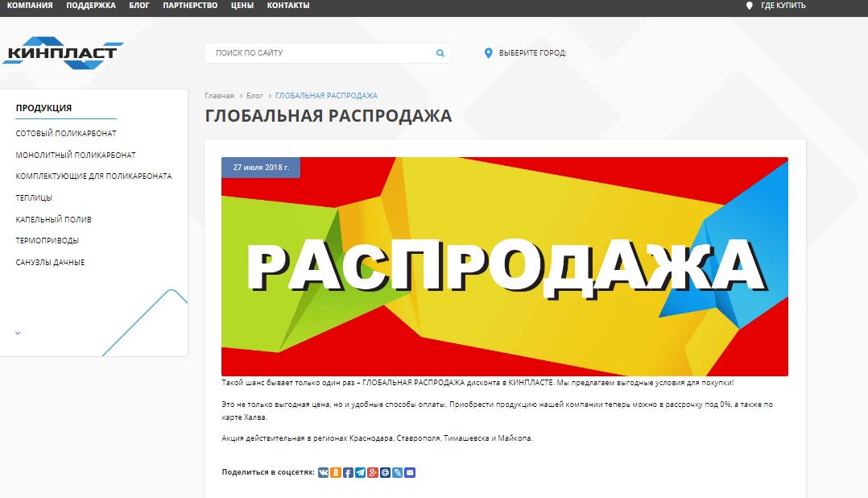Open the Кинпласт logo home link
Screen dimensions: 868x498
pos(63,52)
